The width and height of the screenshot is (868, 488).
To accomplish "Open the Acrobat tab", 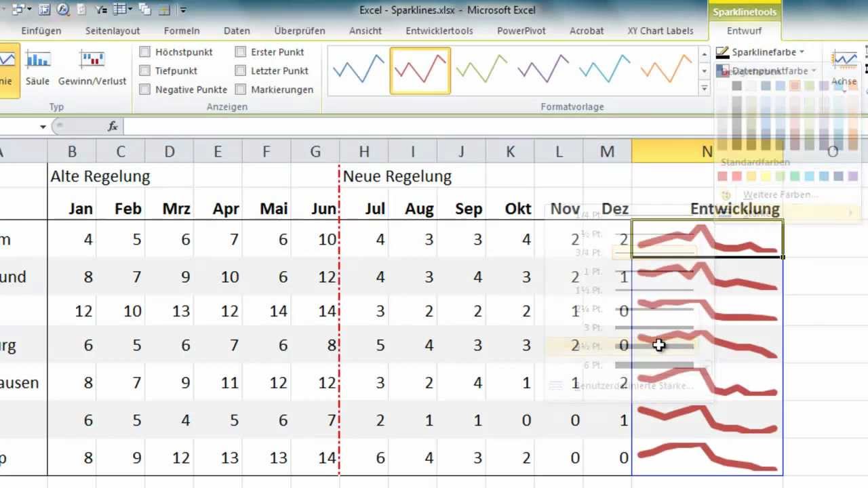I will pyautogui.click(x=587, y=30).
